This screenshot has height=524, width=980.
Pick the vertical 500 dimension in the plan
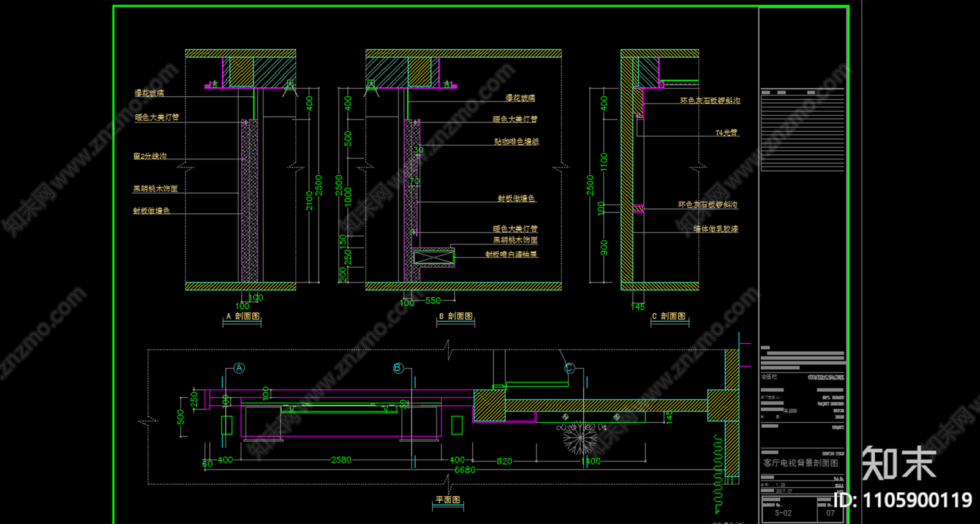click(x=181, y=417)
